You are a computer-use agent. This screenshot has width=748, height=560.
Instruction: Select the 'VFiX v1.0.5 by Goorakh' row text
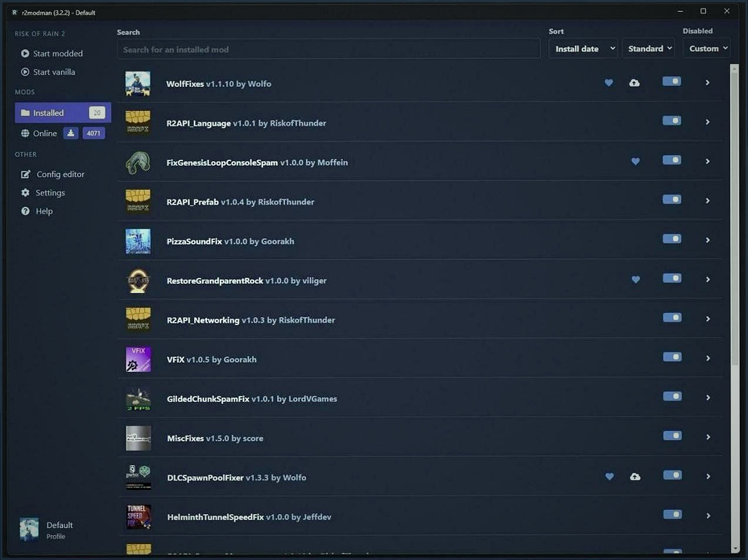[212, 360]
